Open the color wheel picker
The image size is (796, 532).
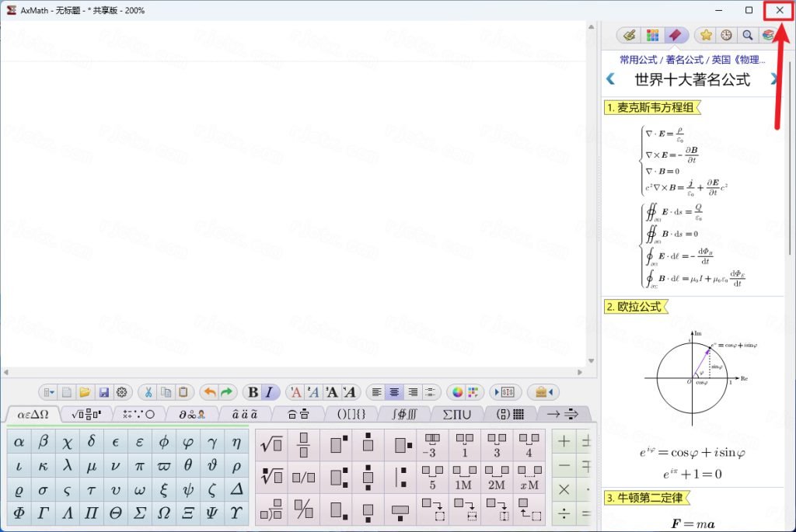457,392
